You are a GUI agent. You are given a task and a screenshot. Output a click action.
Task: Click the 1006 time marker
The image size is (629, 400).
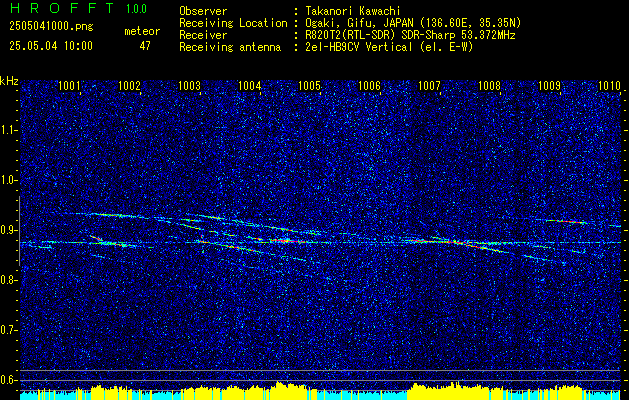369,86
